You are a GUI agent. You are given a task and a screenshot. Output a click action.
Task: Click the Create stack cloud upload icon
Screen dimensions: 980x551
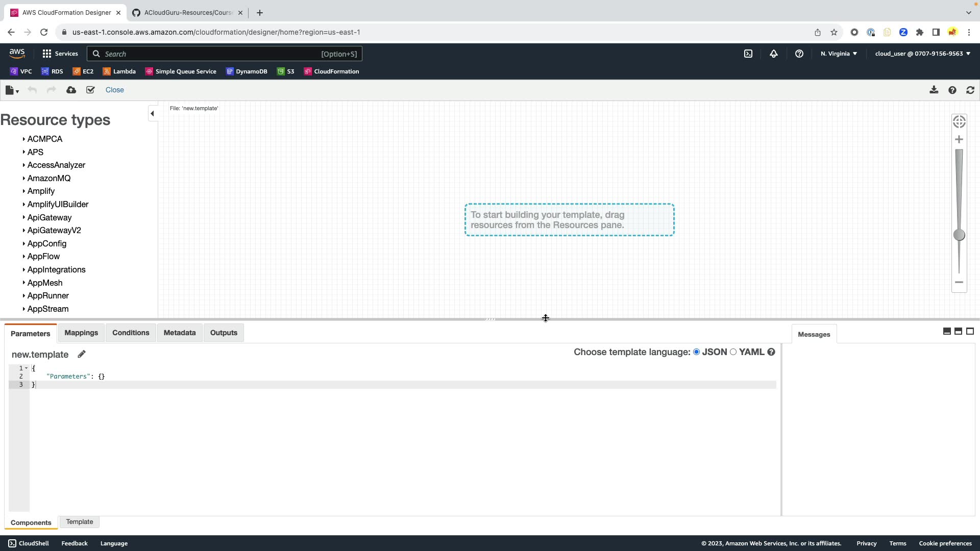71,90
